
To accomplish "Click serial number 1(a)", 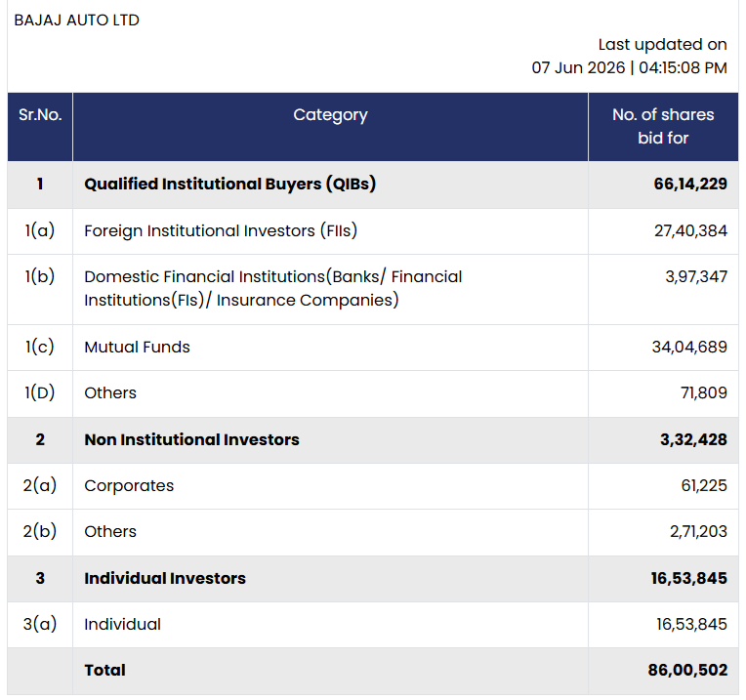I will coord(40,230).
